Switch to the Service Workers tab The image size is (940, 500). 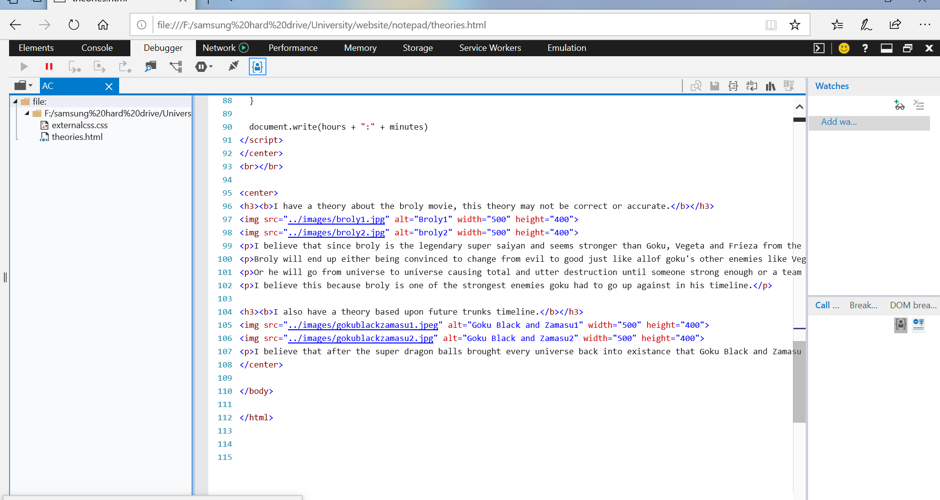tap(490, 48)
